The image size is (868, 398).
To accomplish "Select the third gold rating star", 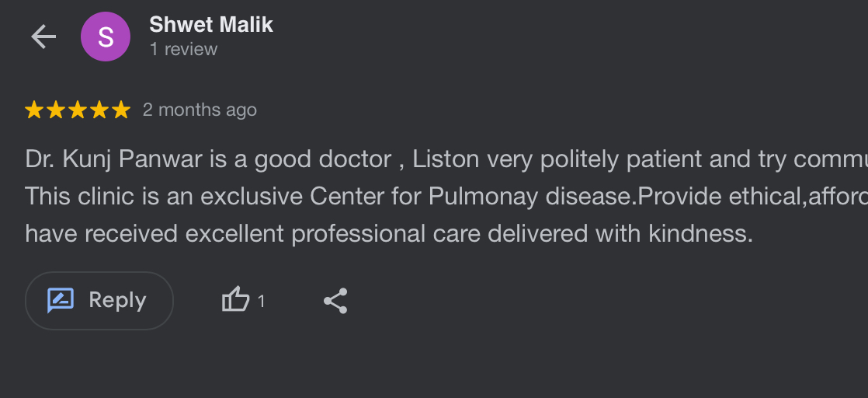I will tap(78, 110).
